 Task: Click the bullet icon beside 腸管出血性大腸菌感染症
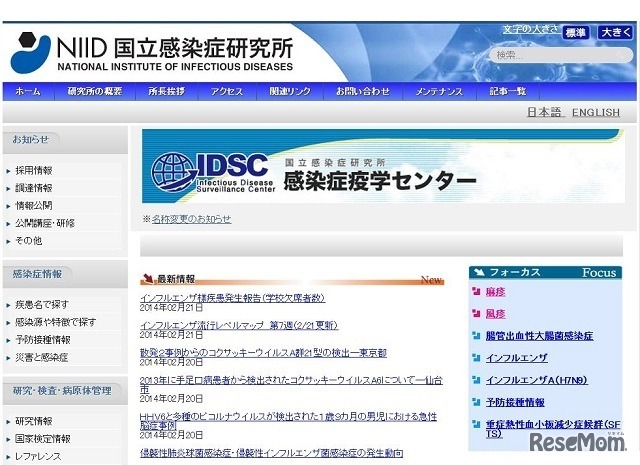476,336
